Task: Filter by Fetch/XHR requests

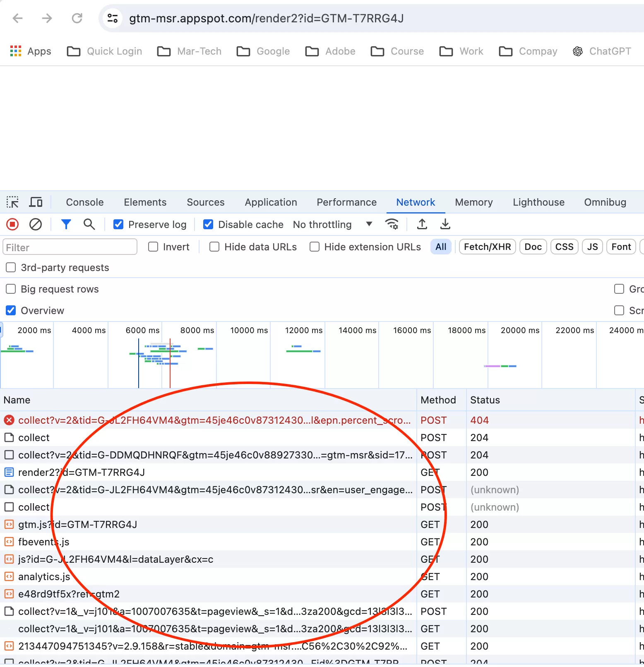Action: (488, 247)
